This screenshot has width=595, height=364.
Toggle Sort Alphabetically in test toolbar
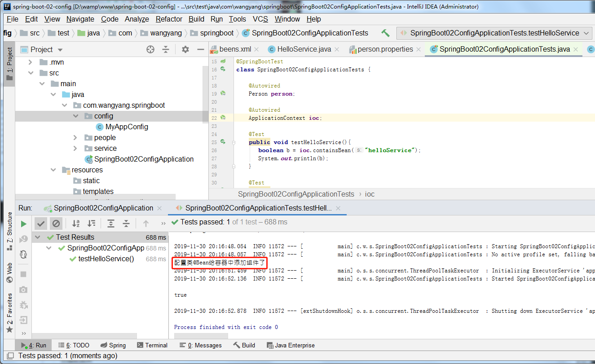click(76, 223)
